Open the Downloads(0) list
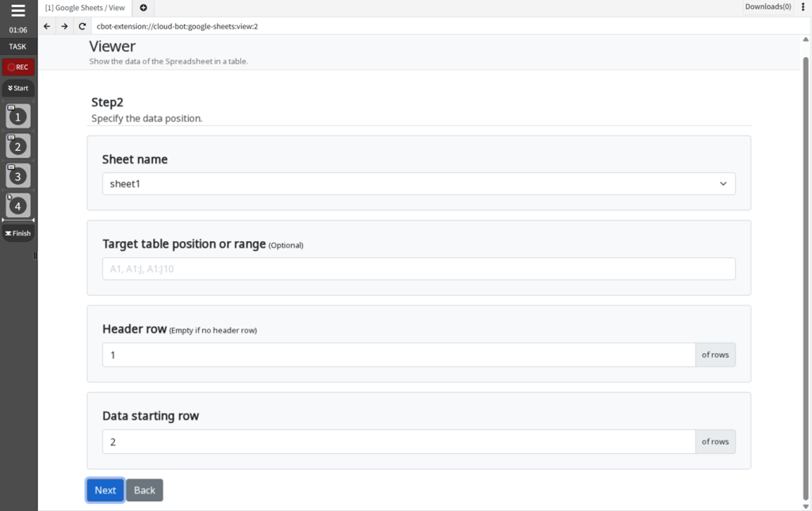 768,6
